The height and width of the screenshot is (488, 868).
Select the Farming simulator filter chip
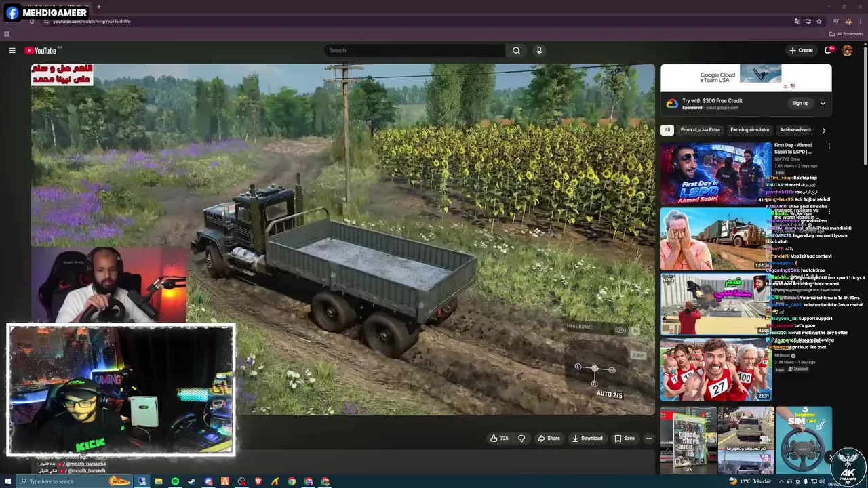click(x=750, y=130)
